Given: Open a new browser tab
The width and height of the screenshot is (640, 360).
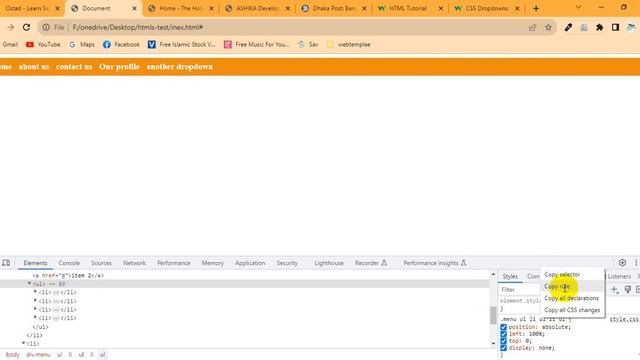Looking at the screenshot, I should (x=536, y=8).
